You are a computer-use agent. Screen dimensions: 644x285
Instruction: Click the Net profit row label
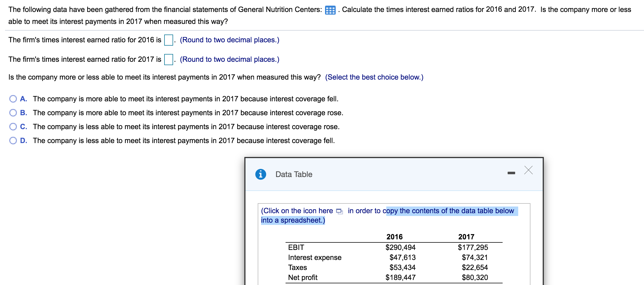(x=303, y=277)
